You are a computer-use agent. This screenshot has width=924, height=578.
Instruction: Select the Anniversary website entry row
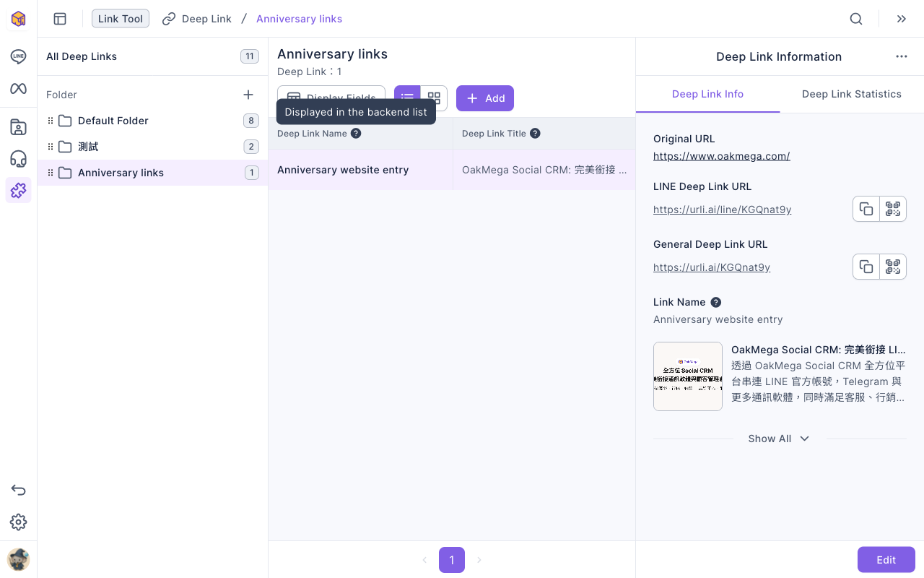pos(452,170)
